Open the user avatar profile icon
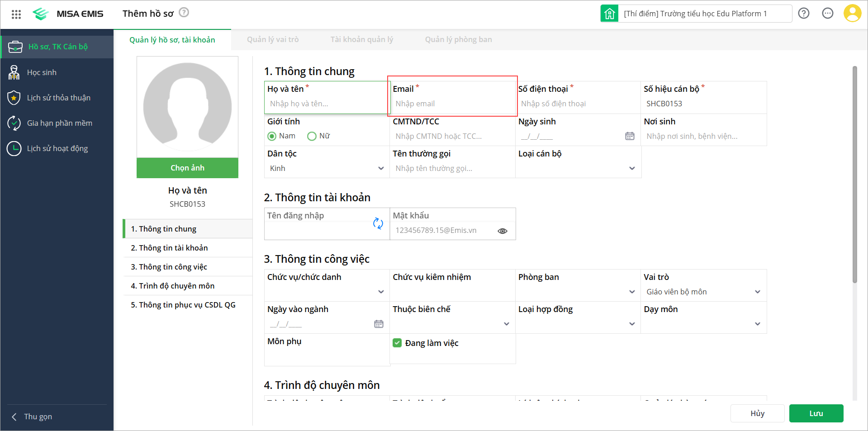This screenshot has width=868, height=431. coord(852,14)
